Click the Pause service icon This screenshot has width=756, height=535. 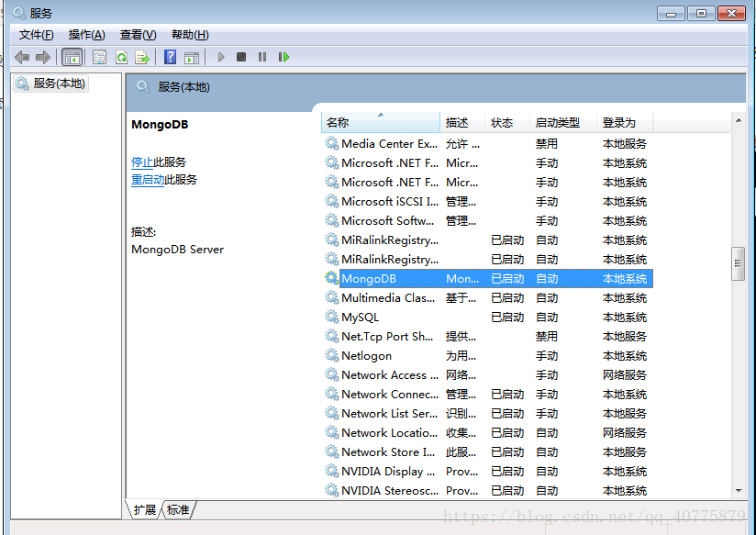tap(262, 57)
